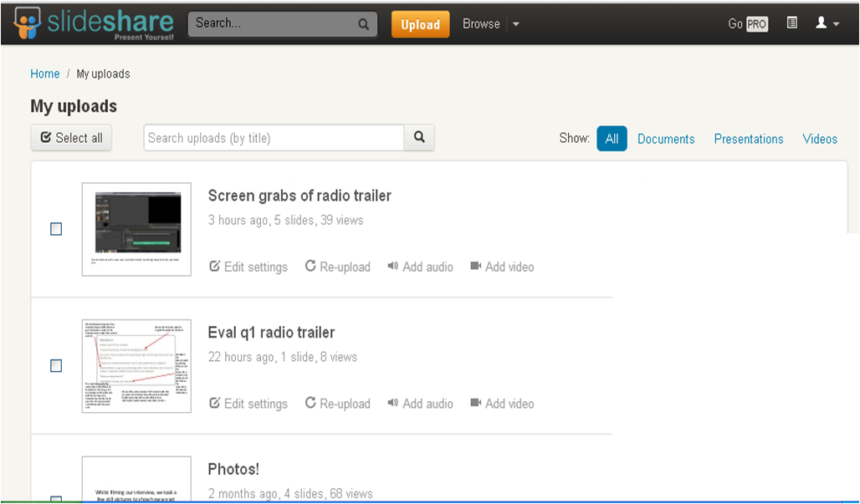Click the Upload button

point(420,24)
